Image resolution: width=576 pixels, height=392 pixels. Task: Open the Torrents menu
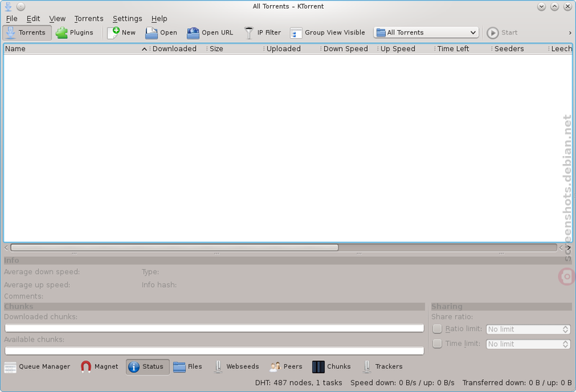89,19
